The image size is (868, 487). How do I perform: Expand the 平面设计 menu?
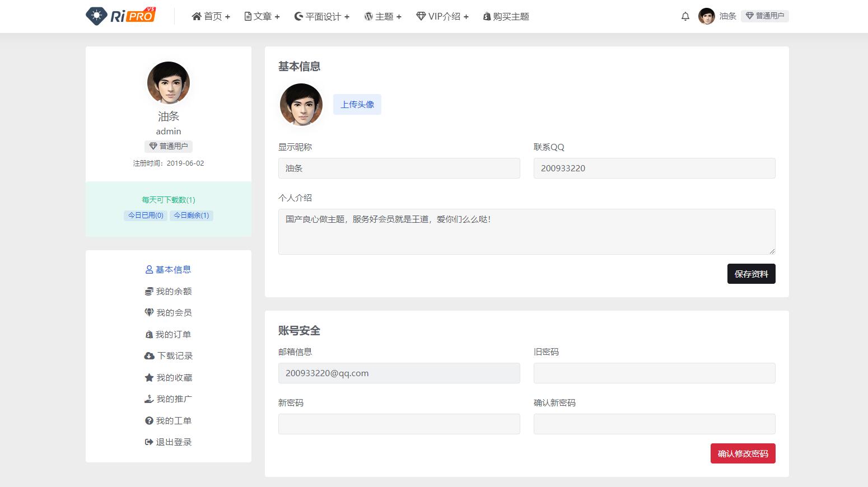(322, 17)
